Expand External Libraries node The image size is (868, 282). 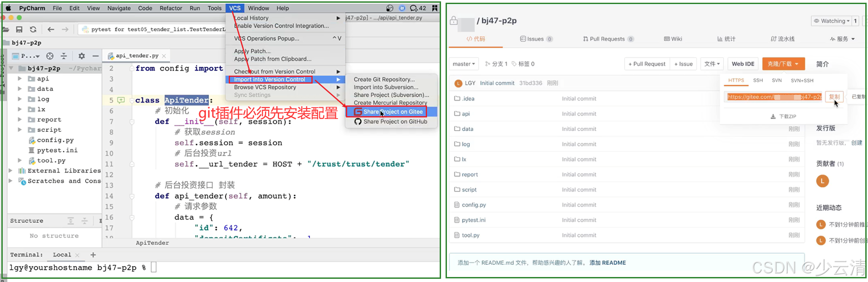point(11,171)
